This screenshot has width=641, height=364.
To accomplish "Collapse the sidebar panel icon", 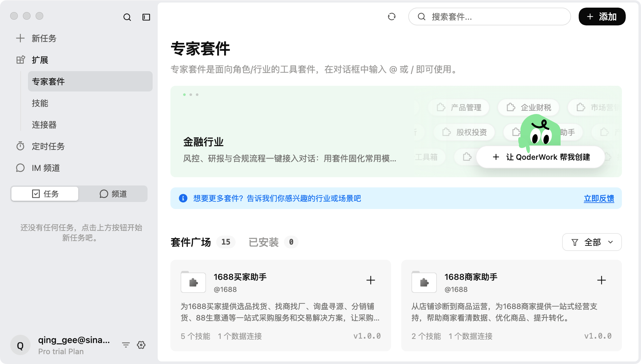I will pyautogui.click(x=146, y=17).
